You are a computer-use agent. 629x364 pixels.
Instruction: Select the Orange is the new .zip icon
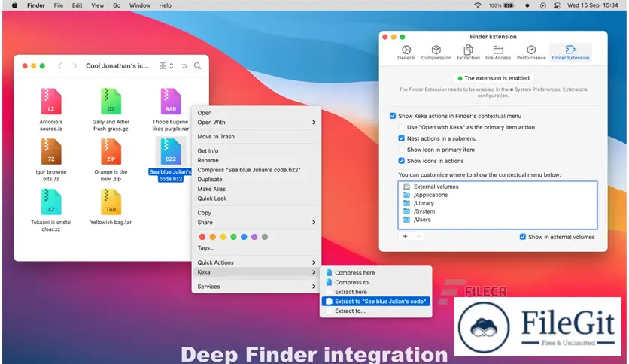point(111,151)
